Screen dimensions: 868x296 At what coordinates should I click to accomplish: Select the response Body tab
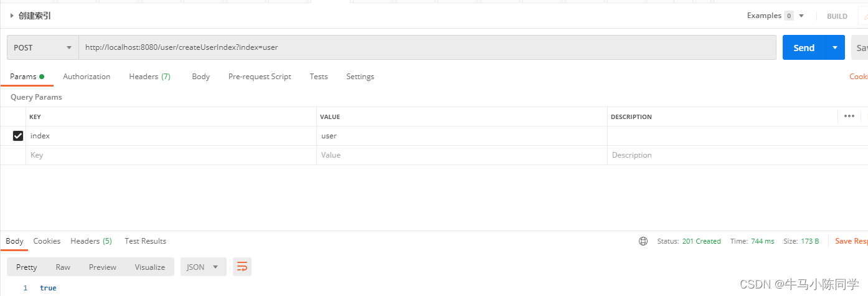click(x=14, y=241)
